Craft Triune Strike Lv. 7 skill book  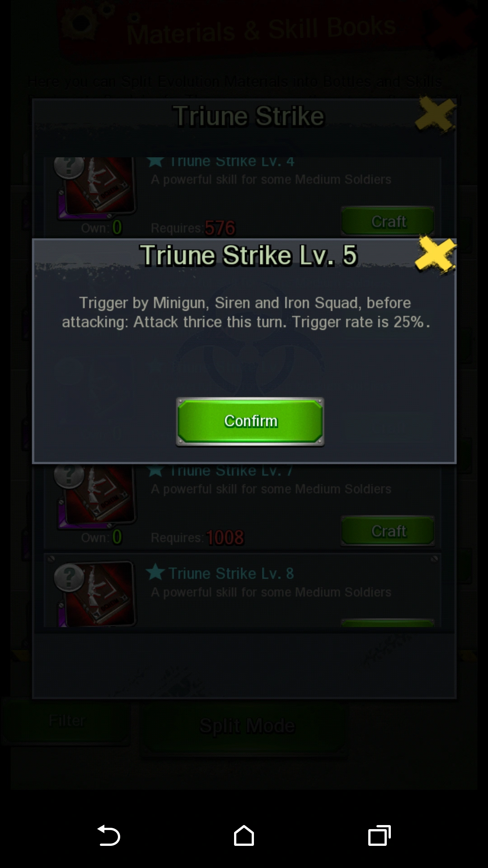(388, 531)
